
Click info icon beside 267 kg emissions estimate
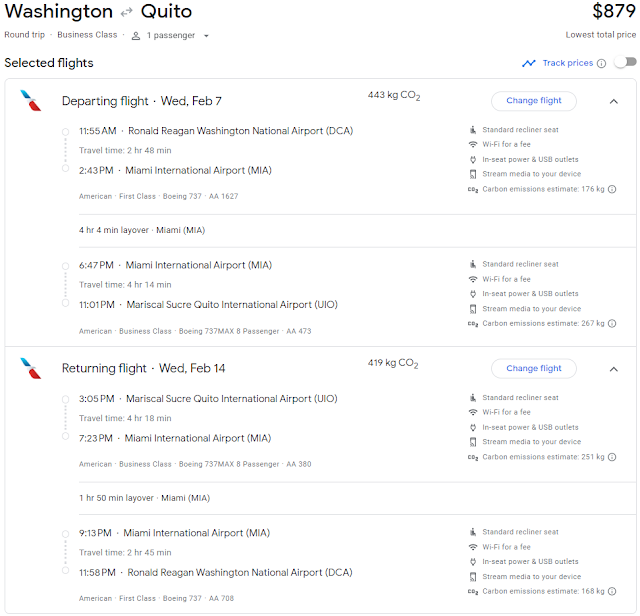coord(612,324)
